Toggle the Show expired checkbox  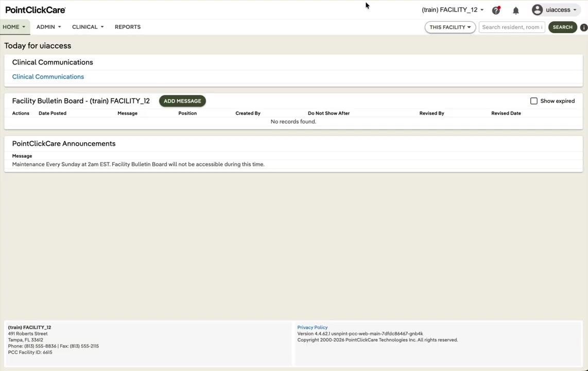[x=533, y=101]
